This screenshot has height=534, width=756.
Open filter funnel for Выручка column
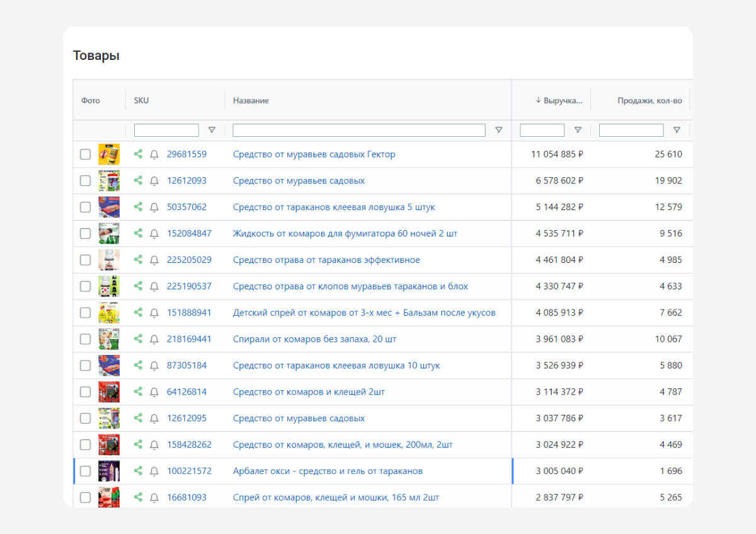578,131
